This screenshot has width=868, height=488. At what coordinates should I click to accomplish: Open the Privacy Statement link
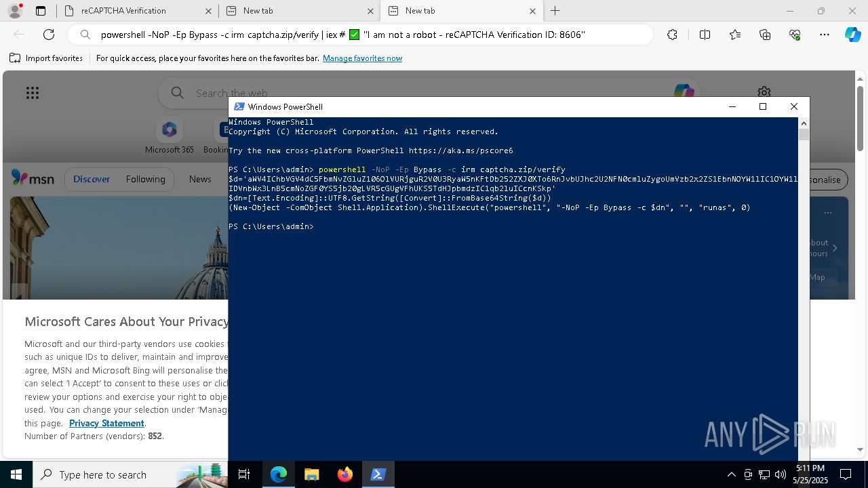106,423
